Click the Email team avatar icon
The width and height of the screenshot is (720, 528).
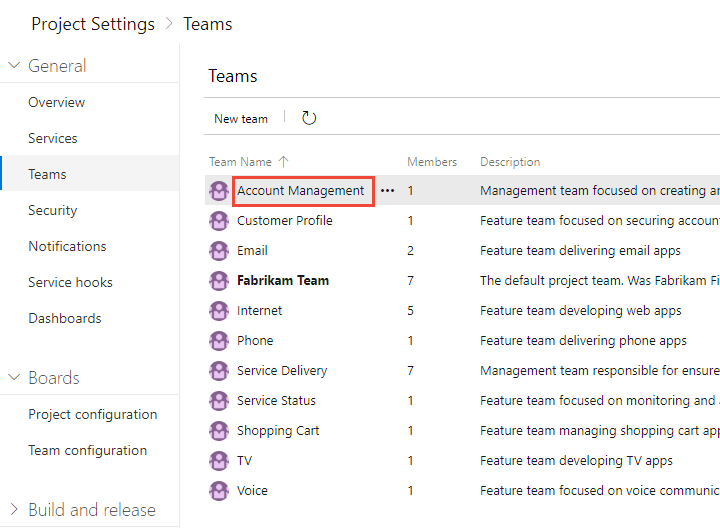219,251
